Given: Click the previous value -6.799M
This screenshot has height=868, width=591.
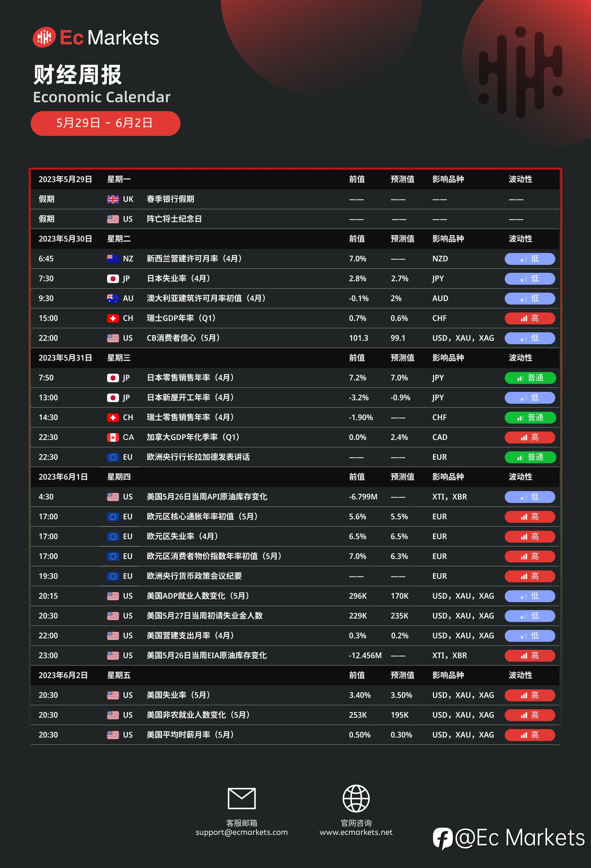Looking at the screenshot, I should tap(363, 497).
